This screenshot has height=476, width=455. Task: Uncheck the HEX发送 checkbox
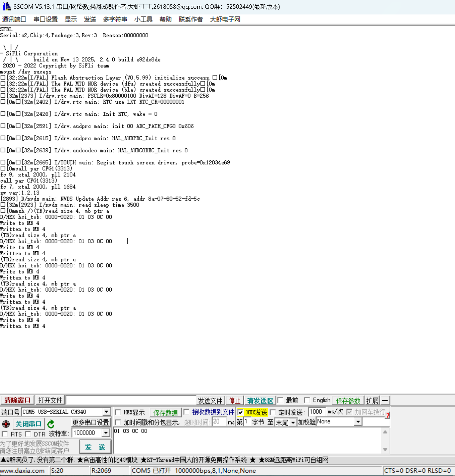click(x=240, y=412)
